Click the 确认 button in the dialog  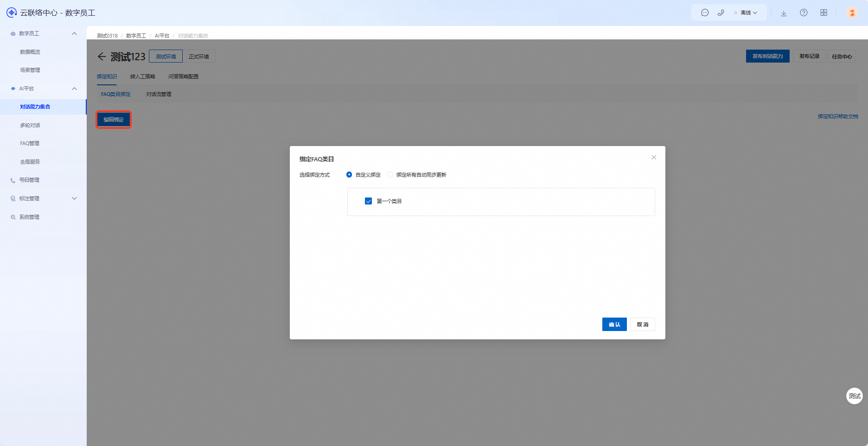(x=614, y=325)
